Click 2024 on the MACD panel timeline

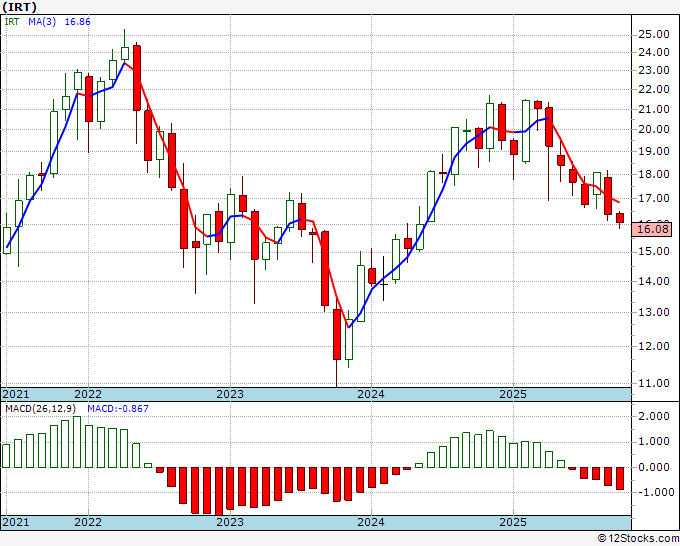[371, 522]
